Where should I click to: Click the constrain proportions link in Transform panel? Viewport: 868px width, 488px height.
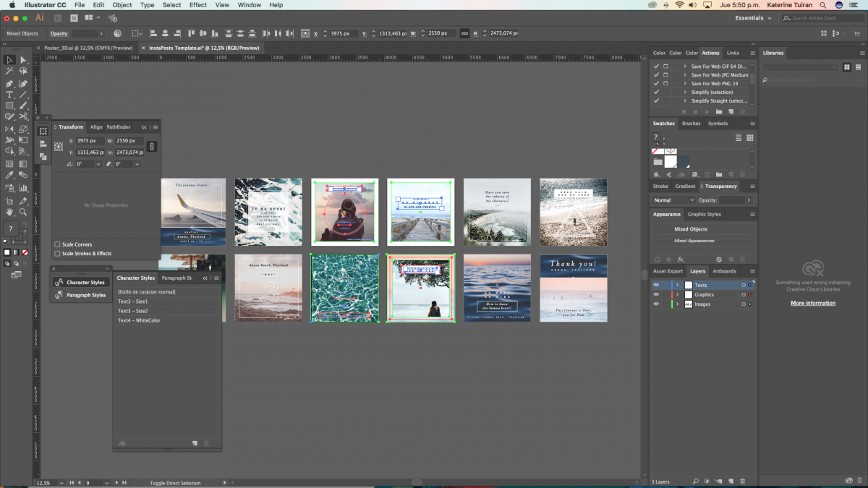(x=151, y=146)
